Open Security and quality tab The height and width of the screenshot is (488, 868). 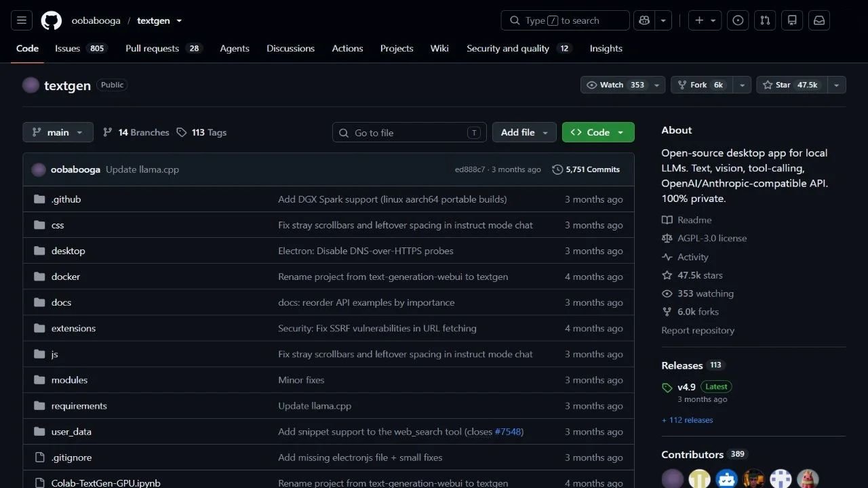coord(519,48)
